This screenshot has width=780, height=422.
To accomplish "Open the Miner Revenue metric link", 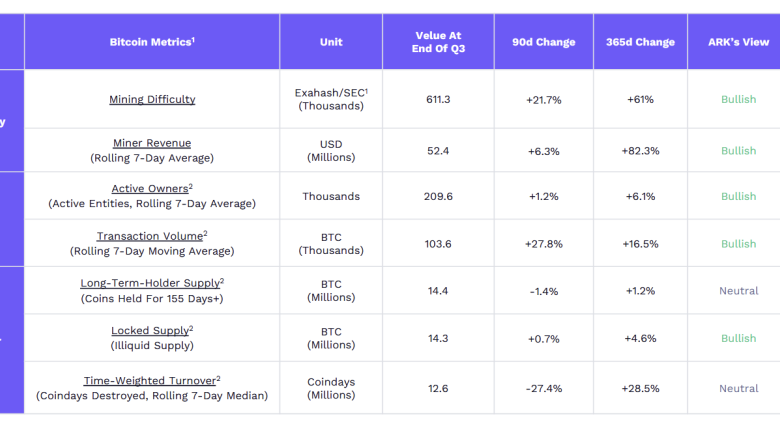I will (x=152, y=143).
